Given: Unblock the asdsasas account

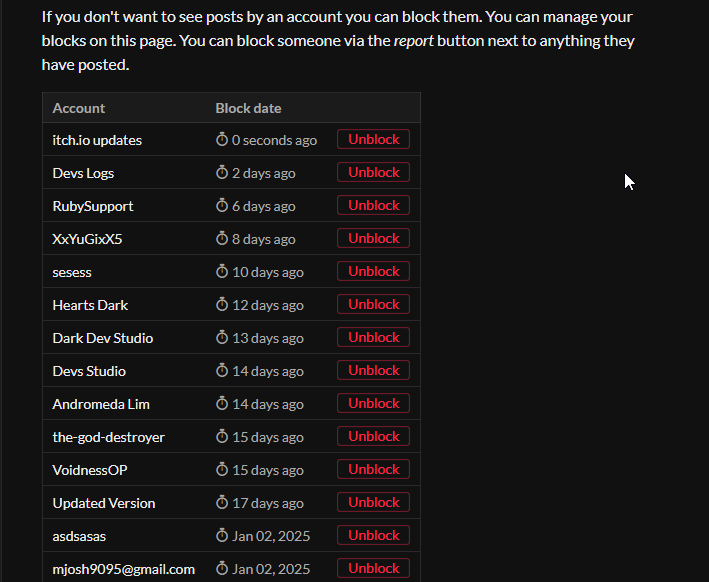Looking at the screenshot, I should click(x=373, y=536).
